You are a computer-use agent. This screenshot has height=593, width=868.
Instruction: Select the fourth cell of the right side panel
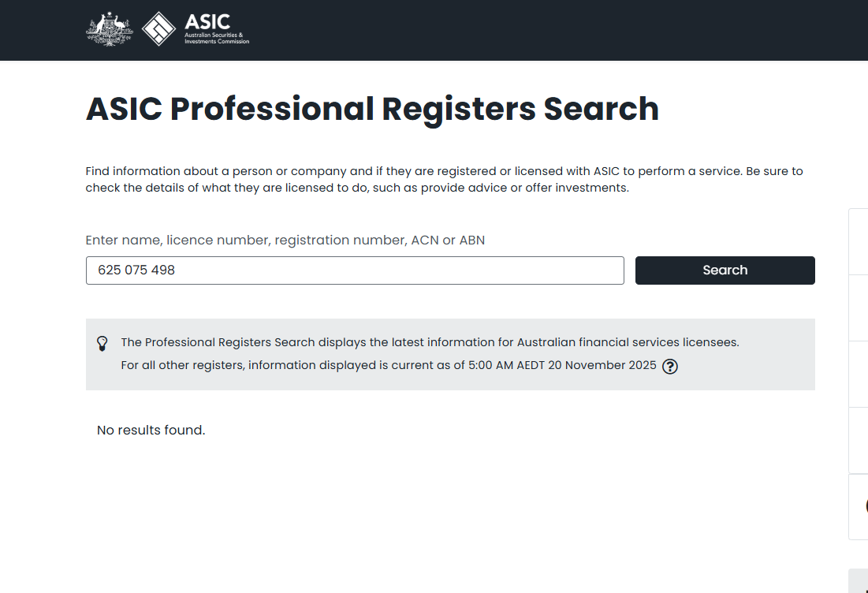[859, 440]
